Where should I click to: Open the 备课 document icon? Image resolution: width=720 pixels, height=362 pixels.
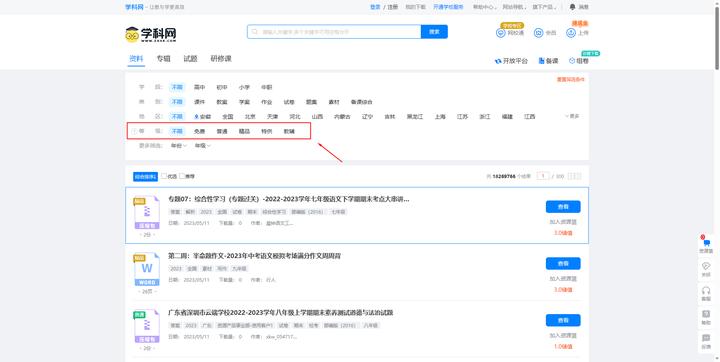[x=541, y=61]
